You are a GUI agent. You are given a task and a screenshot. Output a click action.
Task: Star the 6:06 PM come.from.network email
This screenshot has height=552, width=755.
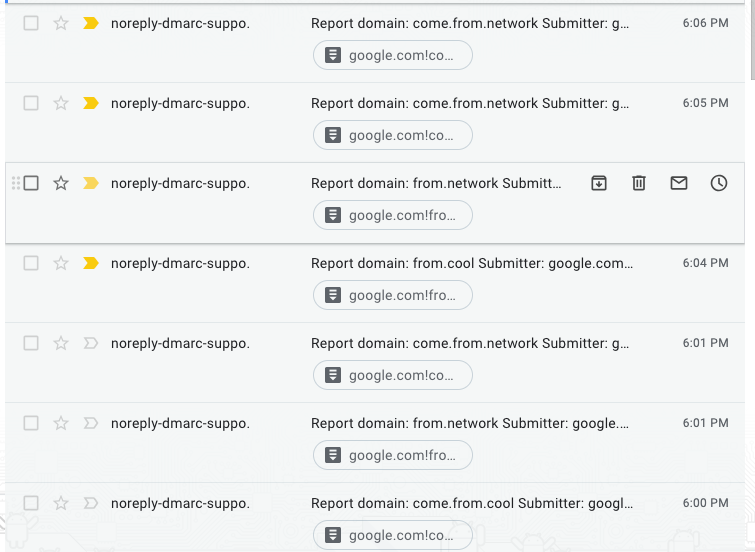click(x=61, y=23)
